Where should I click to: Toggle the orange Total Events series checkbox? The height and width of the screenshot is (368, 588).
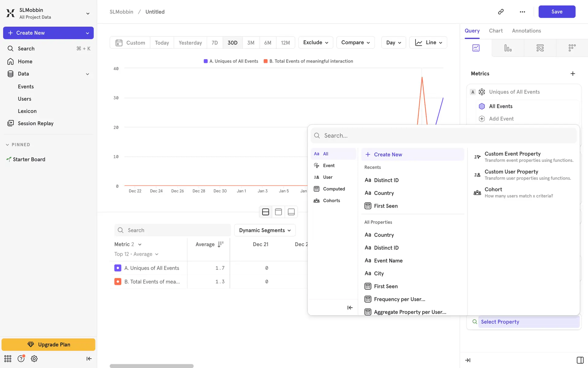tap(118, 282)
